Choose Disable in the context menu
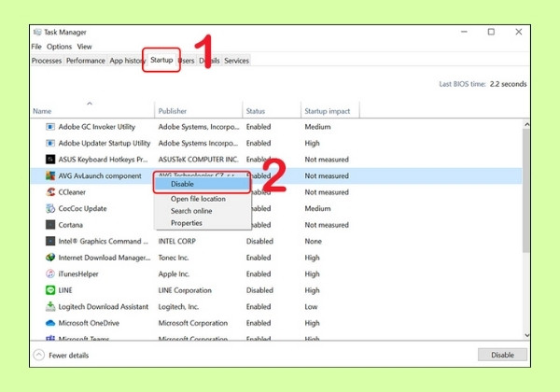 coord(203,184)
